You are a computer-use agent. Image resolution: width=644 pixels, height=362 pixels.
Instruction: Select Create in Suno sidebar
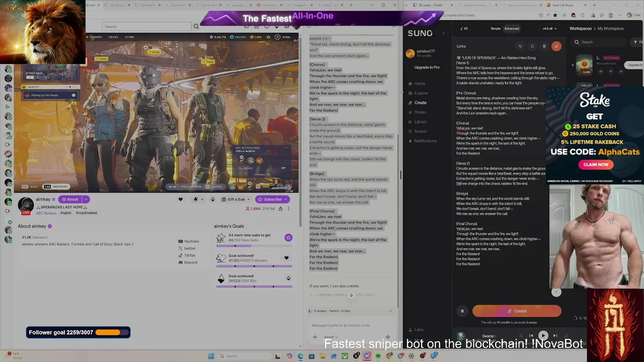click(x=417, y=103)
